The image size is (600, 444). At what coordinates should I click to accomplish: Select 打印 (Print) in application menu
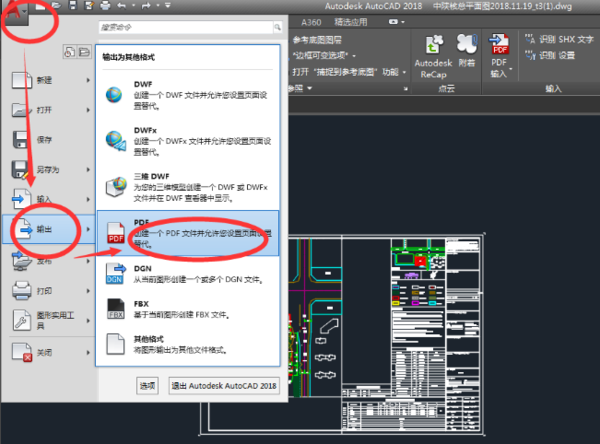(50, 291)
